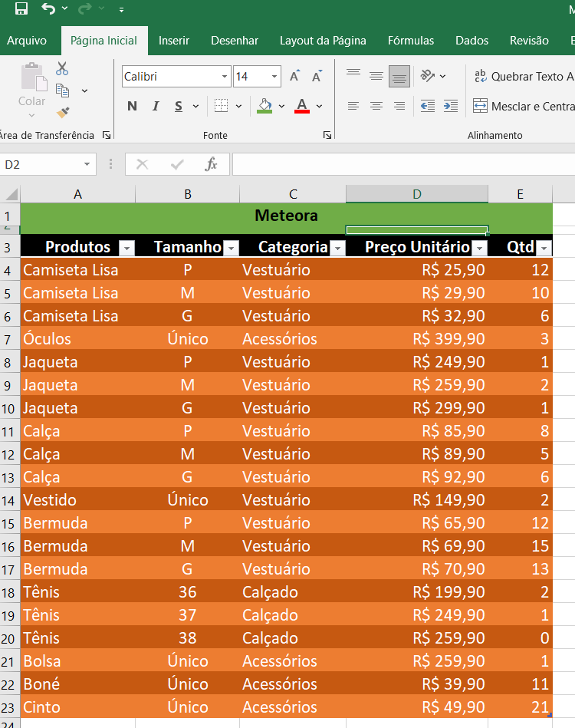Click the text orientation icon
This screenshot has height=728, width=575.
point(428,76)
